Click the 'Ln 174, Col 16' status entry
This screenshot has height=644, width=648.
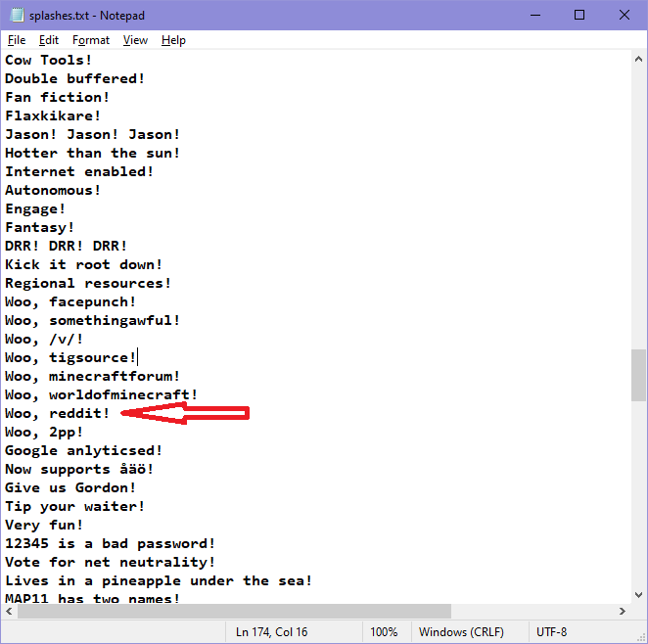[271, 632]
